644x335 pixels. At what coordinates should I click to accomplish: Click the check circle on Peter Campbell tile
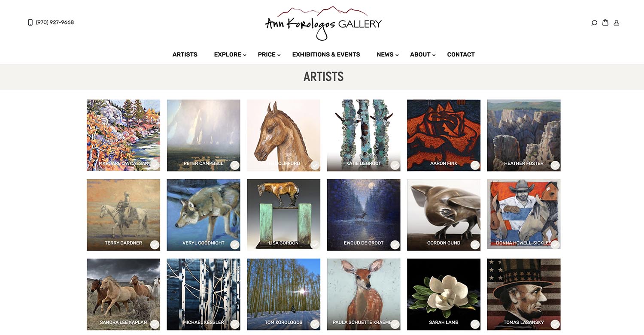point(235,165)
